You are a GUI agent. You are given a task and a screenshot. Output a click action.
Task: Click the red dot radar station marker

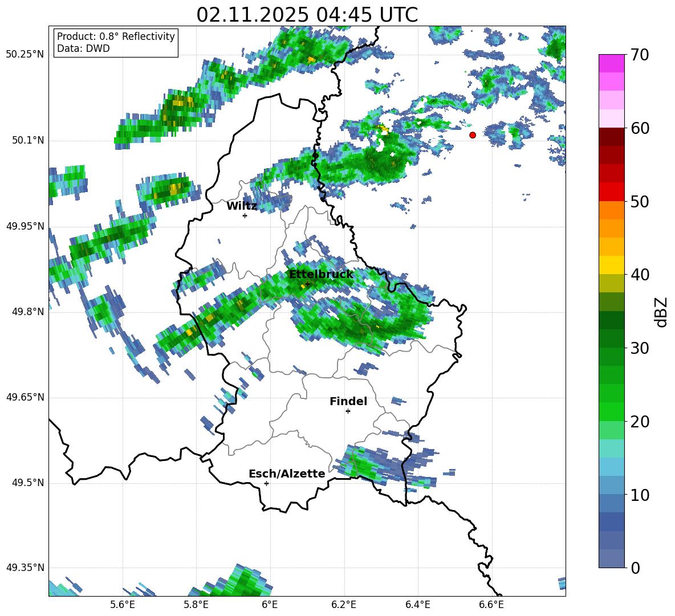click(x=473, y=135)
